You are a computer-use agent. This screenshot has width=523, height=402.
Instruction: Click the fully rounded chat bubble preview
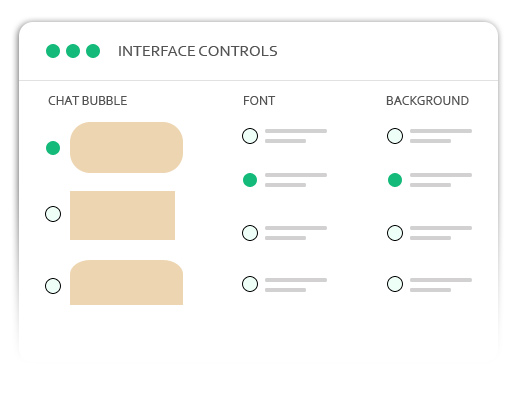pos(126,147)
